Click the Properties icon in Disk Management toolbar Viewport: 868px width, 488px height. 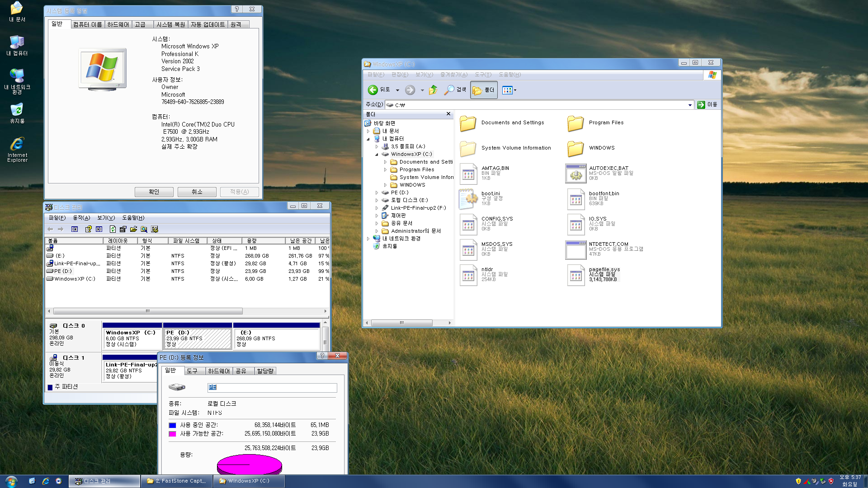point(123,229)
